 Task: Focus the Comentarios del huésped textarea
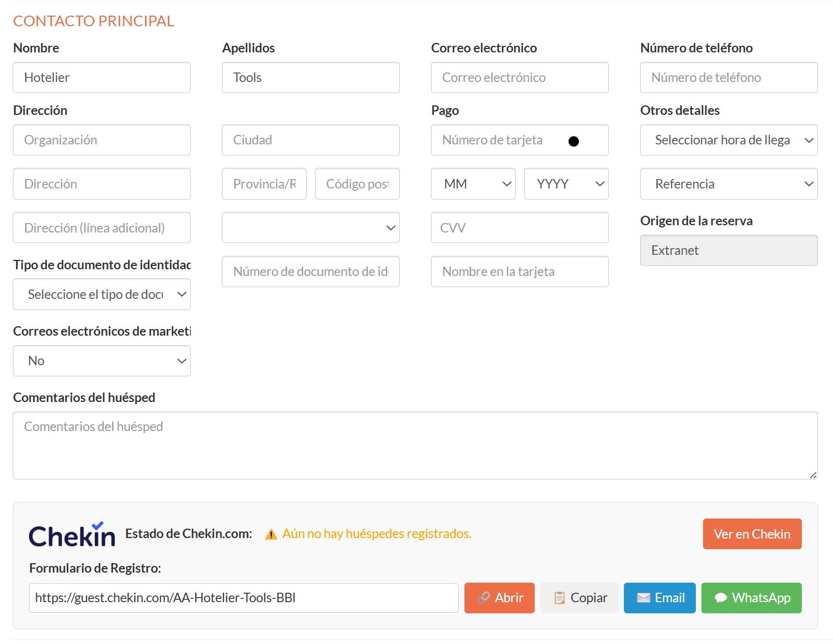[415, 446]
